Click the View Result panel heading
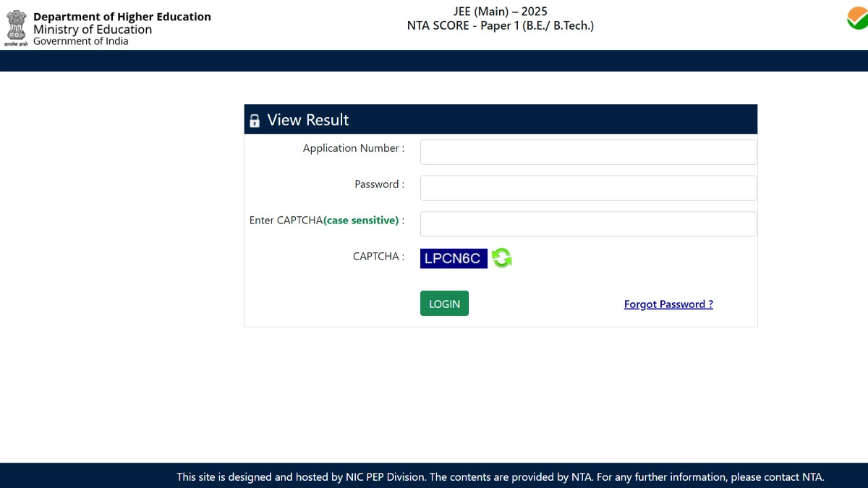Viewport: 868px width, 488px height. pos(308,120)
